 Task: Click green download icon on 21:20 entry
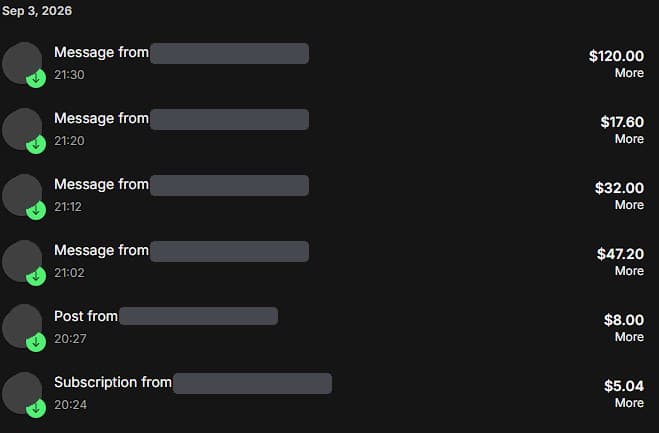(x=36, y=144)
